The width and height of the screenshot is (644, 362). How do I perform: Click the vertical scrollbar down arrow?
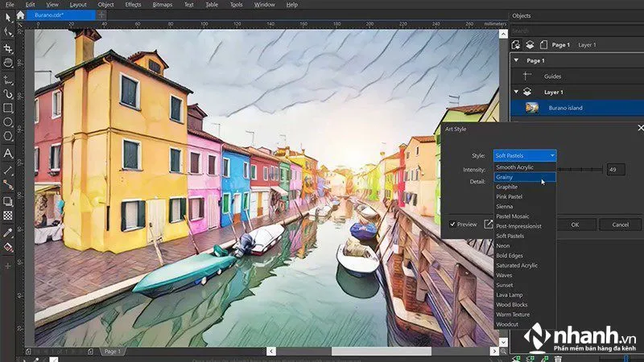click(504, 342)
